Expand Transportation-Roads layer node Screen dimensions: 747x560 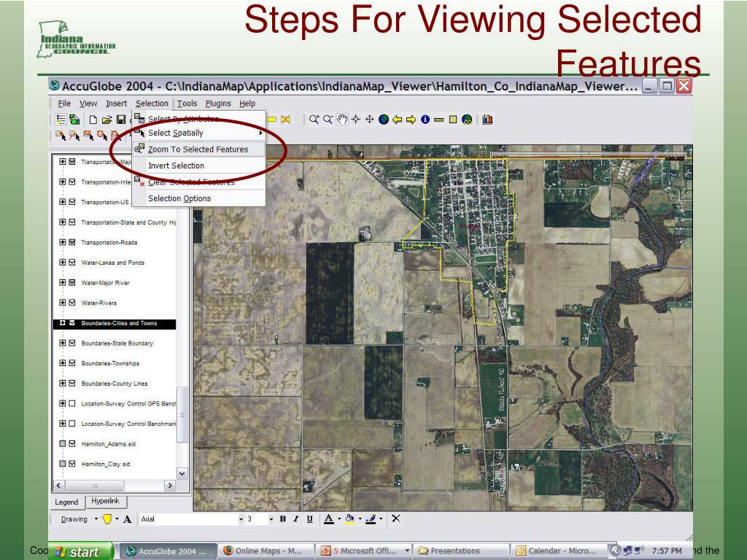(63, 242)
